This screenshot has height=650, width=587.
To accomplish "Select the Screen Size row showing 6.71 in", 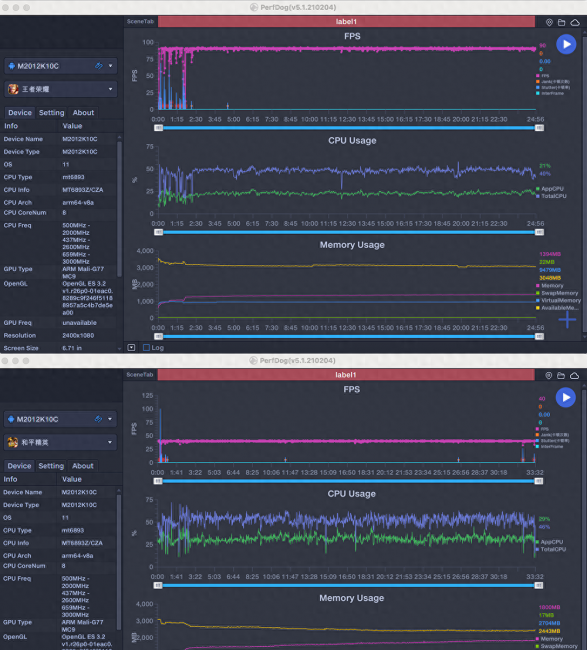I will coord(58,348).
